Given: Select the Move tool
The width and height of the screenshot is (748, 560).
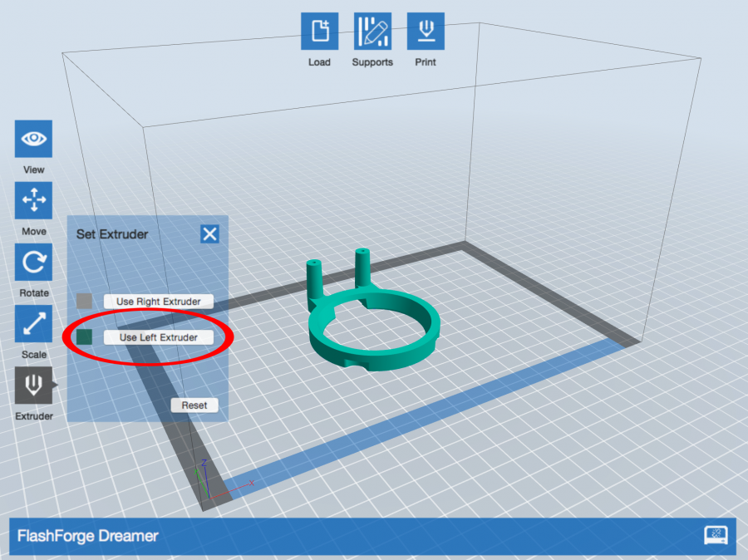Looking at the screenshot, I should pyautogui.click(x=33, y=200).
